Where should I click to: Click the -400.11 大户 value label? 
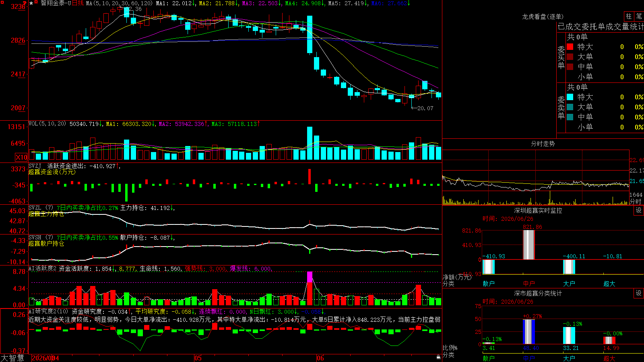(x=574, y=256)
